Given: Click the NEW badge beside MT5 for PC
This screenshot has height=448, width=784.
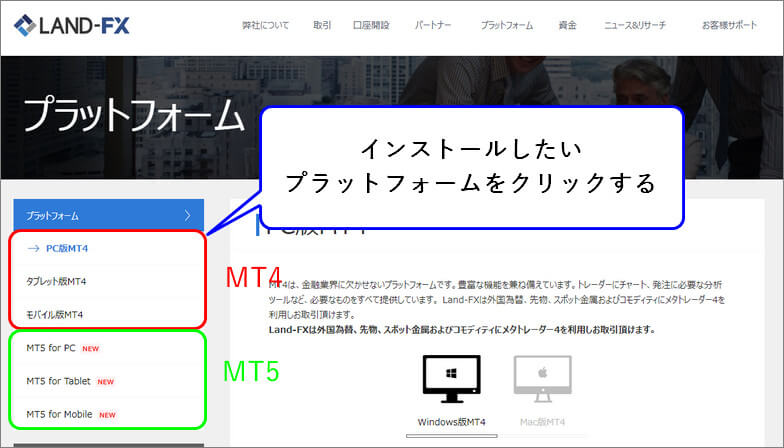Looking at the screenshot, I should click(90, 348).
